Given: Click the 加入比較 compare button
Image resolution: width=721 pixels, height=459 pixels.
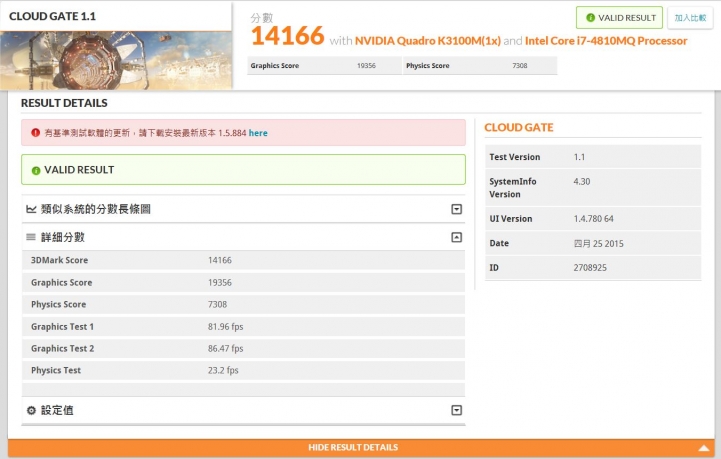Looking at the screenshot, I should (x=690, y=18).
